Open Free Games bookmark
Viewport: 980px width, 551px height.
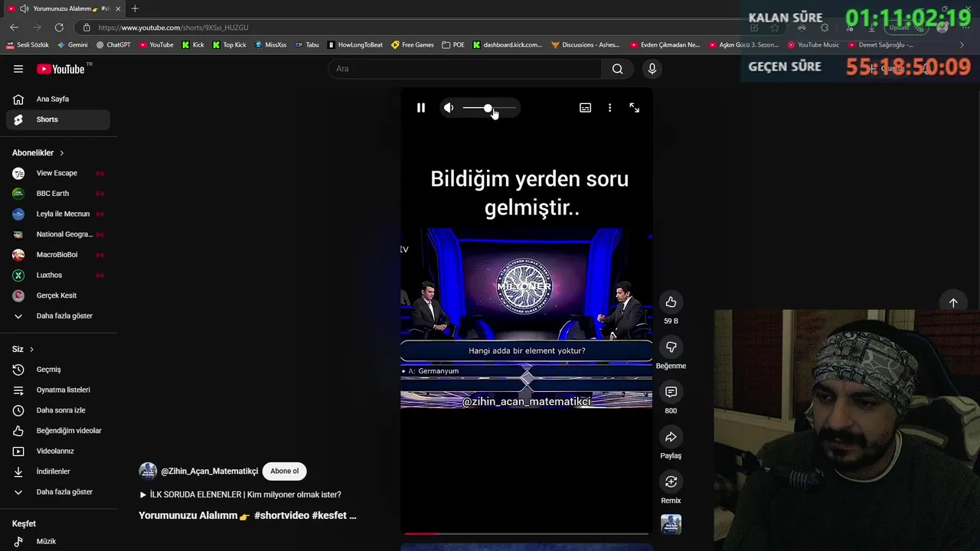click(412, 45)
